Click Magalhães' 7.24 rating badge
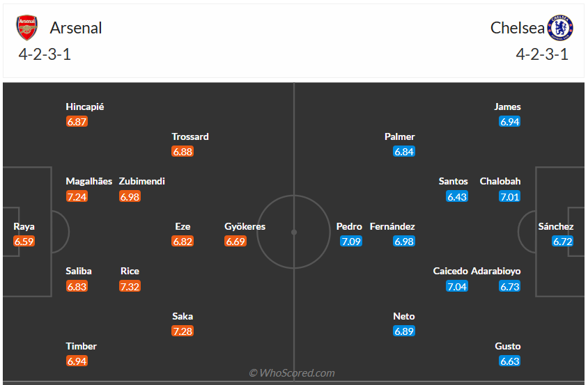 77,196
